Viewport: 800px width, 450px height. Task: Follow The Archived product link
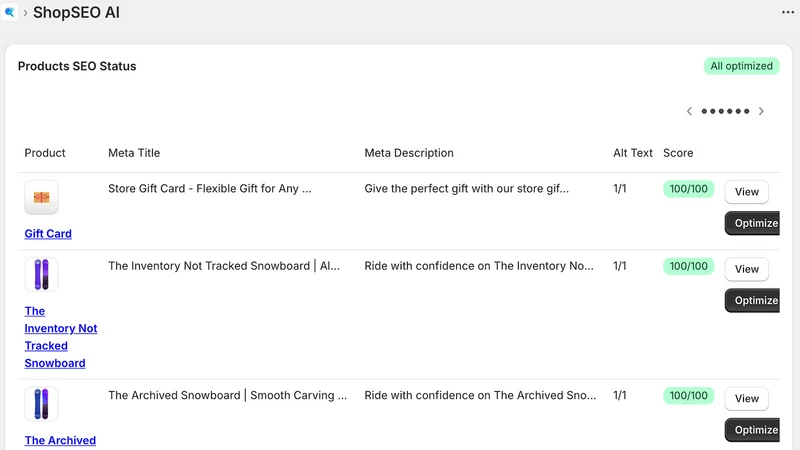[x=60, y=440]
